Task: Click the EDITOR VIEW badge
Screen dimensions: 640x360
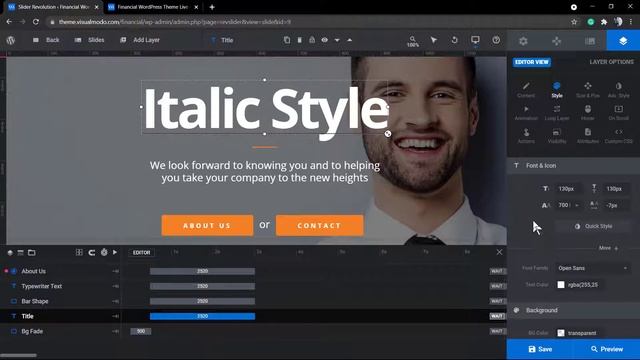Action: (531, 62)
